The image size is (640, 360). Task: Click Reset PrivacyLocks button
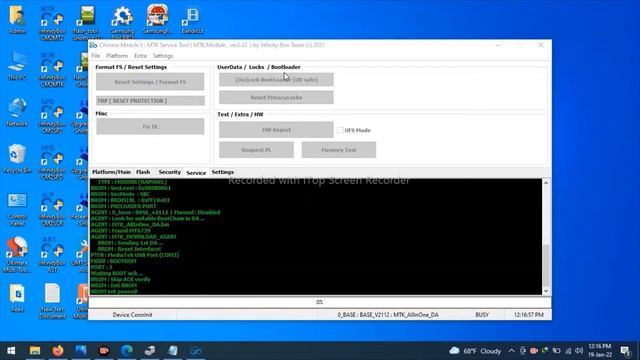276,98
